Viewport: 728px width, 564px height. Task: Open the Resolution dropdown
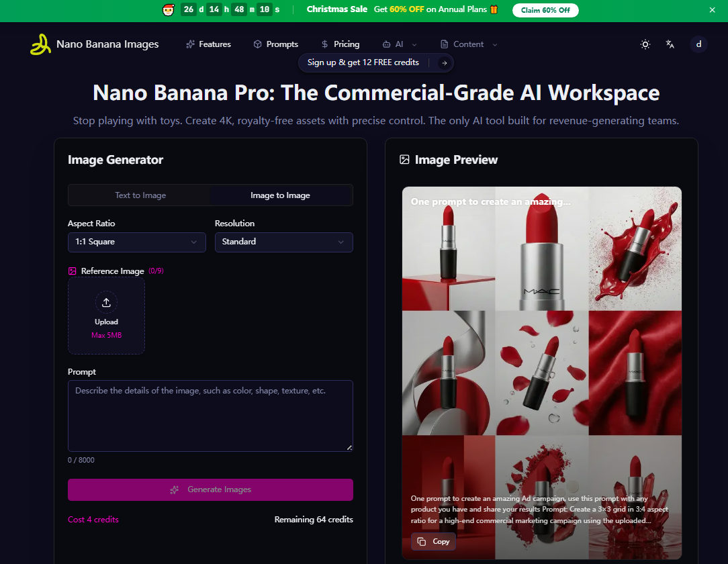[x=283, y=242]
